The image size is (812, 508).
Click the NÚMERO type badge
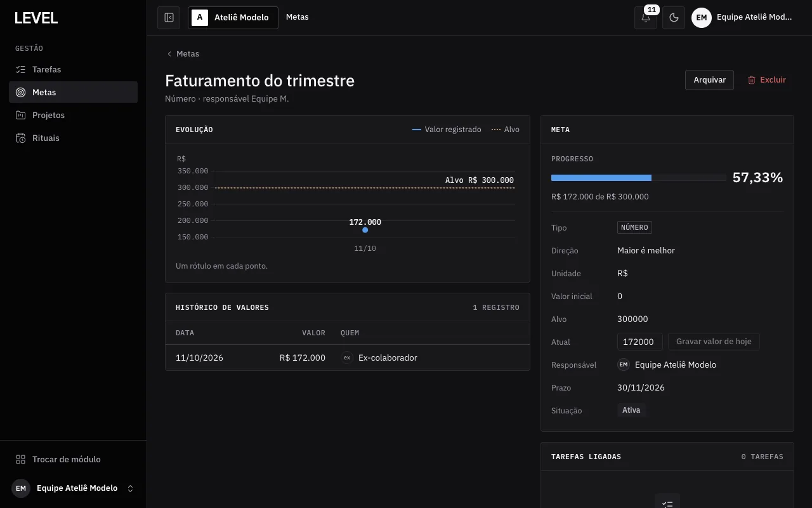coord(634,227)
